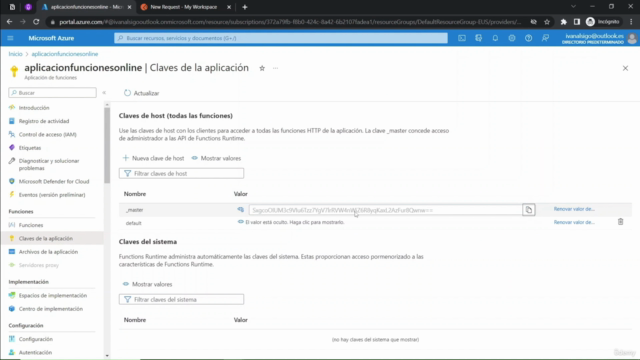Open Espacios de implementación
640x360 pixels.
[53, 296]
